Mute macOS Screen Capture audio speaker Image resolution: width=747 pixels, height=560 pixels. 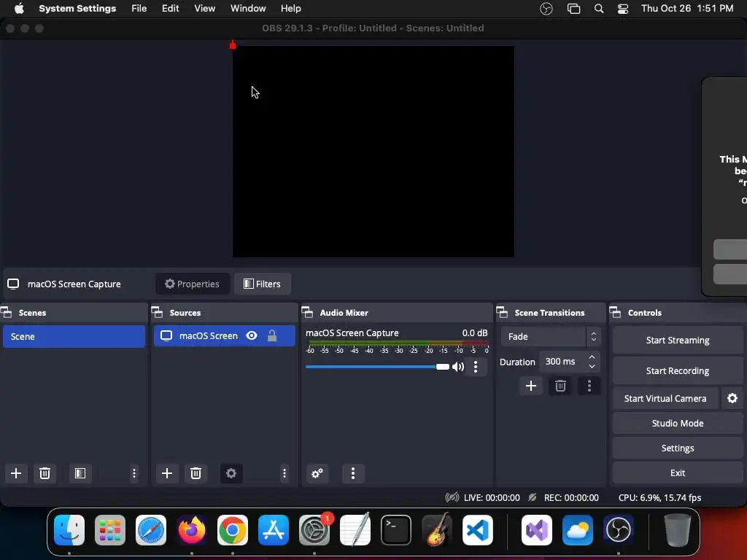[x=458, y=367]
